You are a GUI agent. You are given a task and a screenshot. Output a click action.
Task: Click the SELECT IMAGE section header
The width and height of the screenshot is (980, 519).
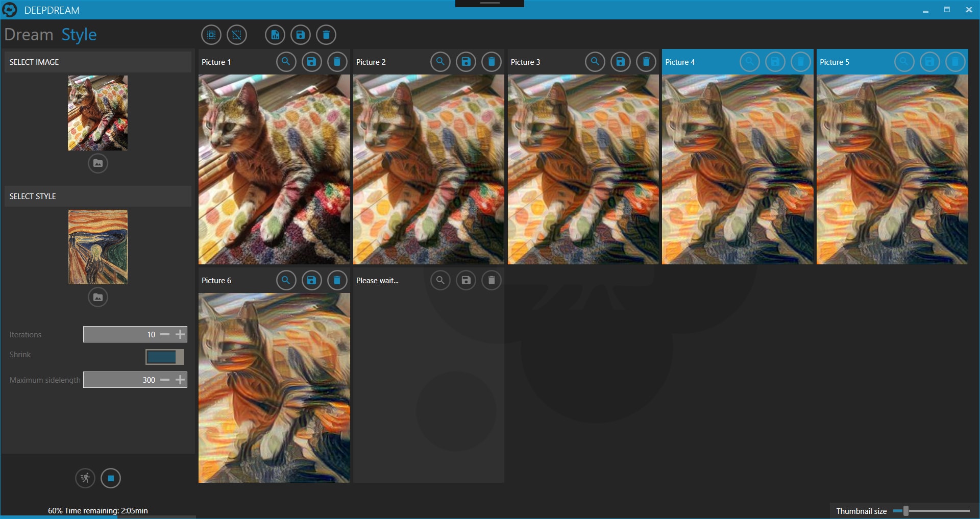click(x=98, y=62)
